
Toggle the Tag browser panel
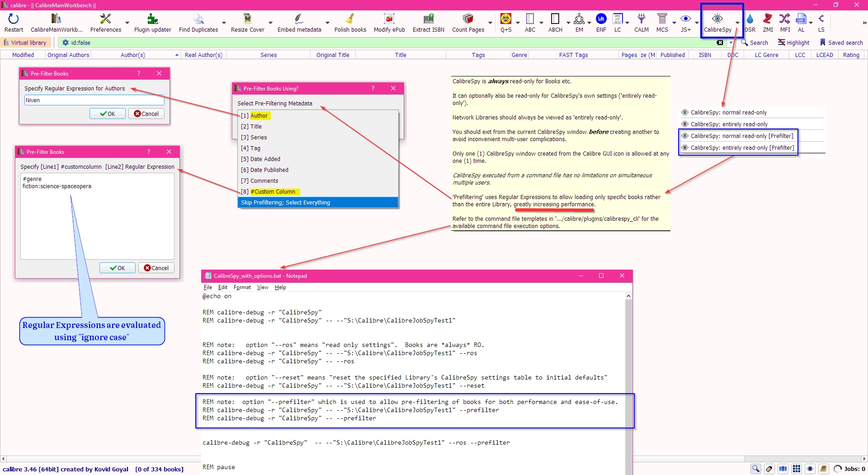(769, 469)
